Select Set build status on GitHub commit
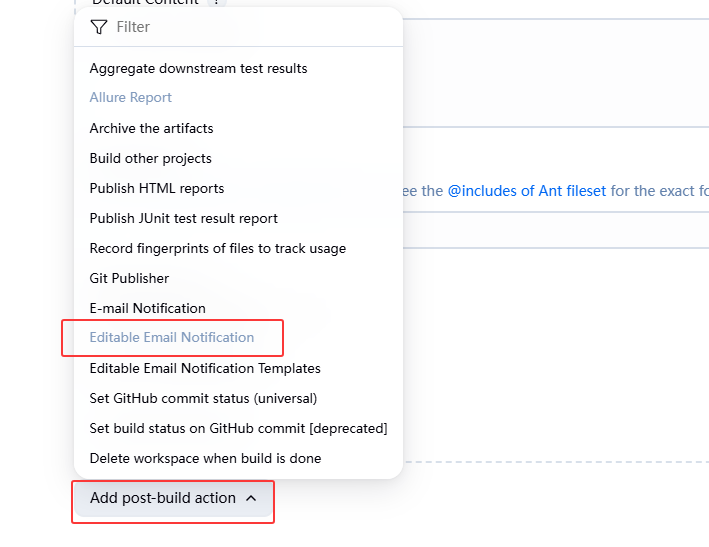Image resolution: width=709 pixels, height=547 pixels. tap(238, 428)
